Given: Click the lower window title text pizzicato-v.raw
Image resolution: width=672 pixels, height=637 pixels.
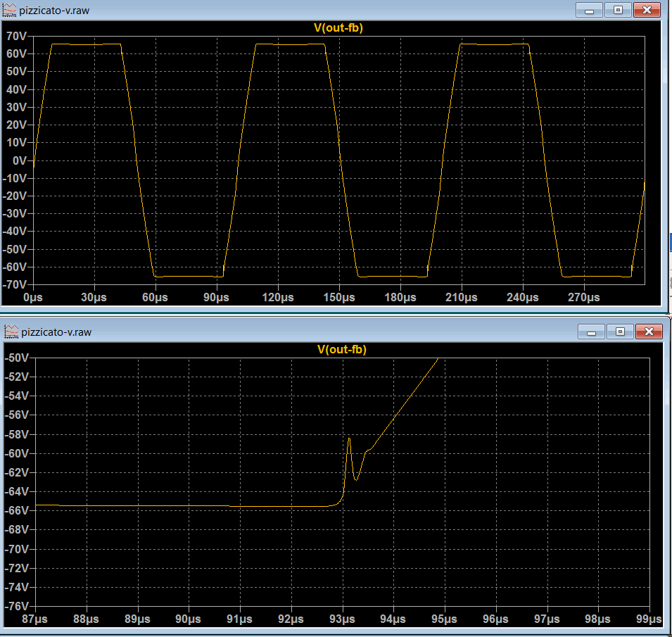Looking at the screenshot, I should tap(56, 332).
